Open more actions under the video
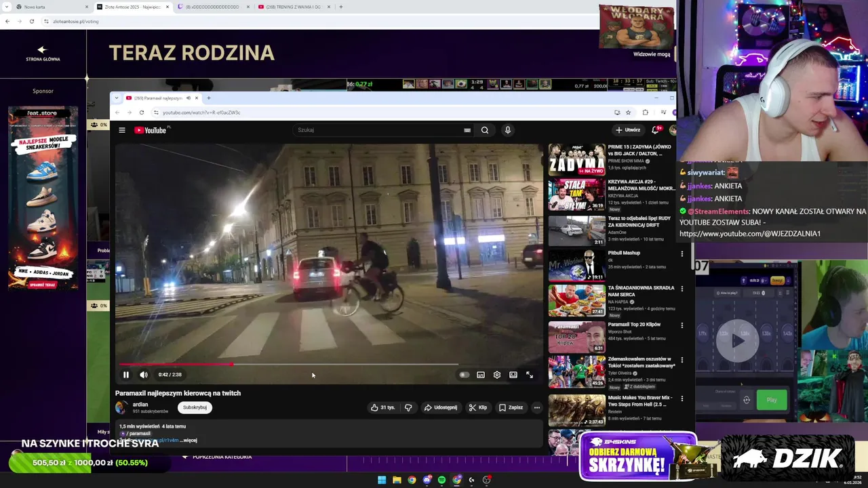This screenshot has height=488, width=868. click(x=536, y=407)
